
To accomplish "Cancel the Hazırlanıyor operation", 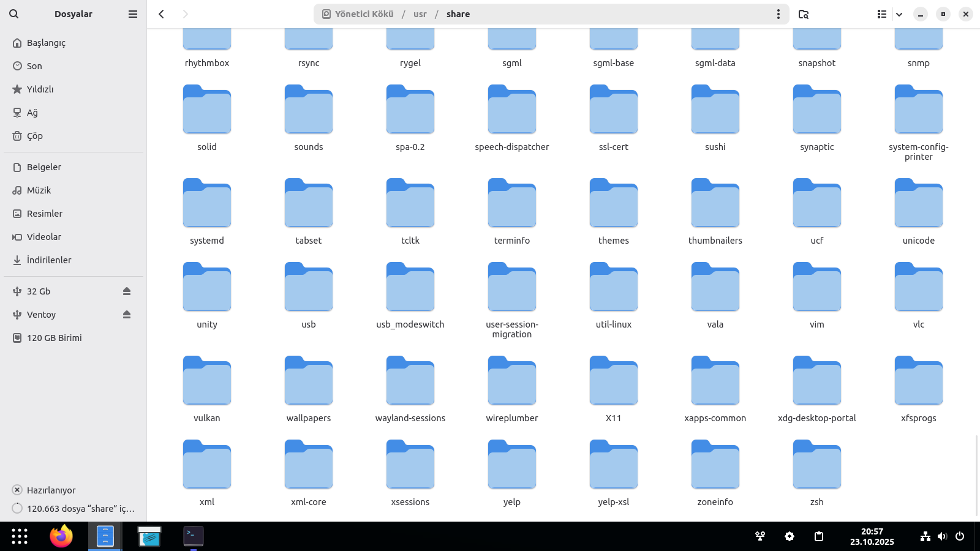I will 17,490.
